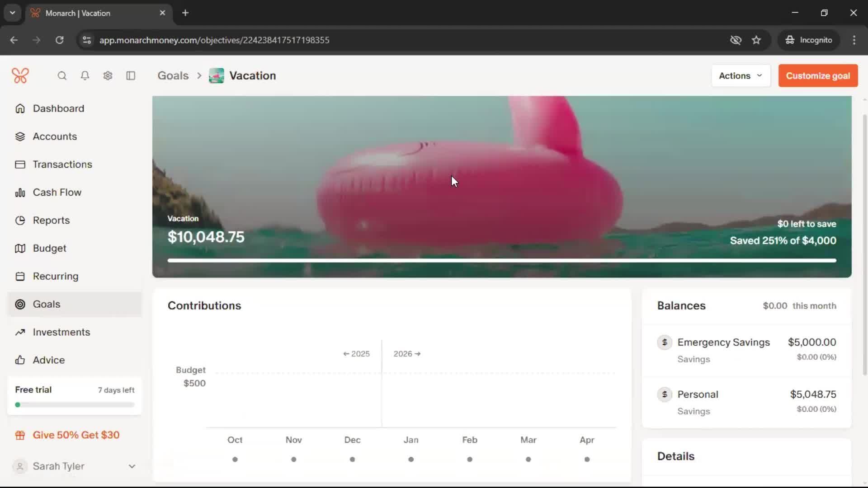The width and height of the screenshot is (868, 488).
Task: Click the Monarch butterfly logo
Action: 20,75
